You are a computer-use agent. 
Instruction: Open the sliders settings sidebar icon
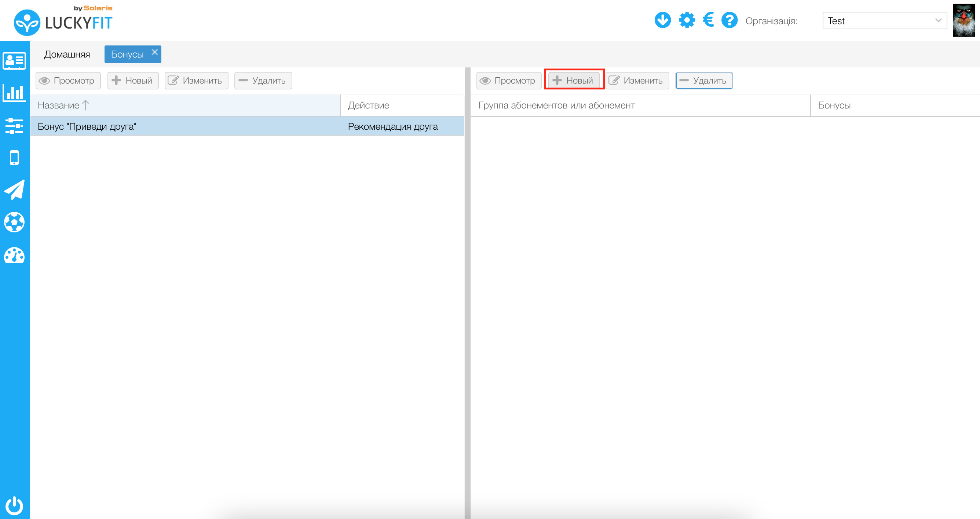coord(14,126)
